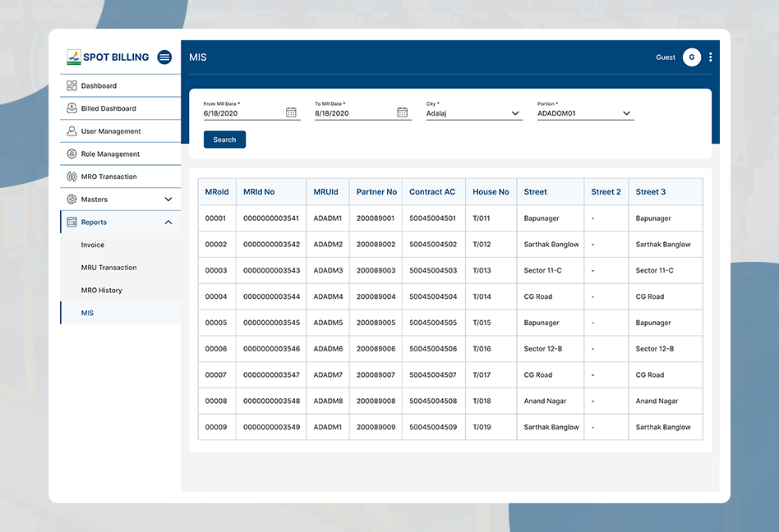Collapse the Reports section chevron
The height and width of the screenshot is (532, 779).
point(168,222)
